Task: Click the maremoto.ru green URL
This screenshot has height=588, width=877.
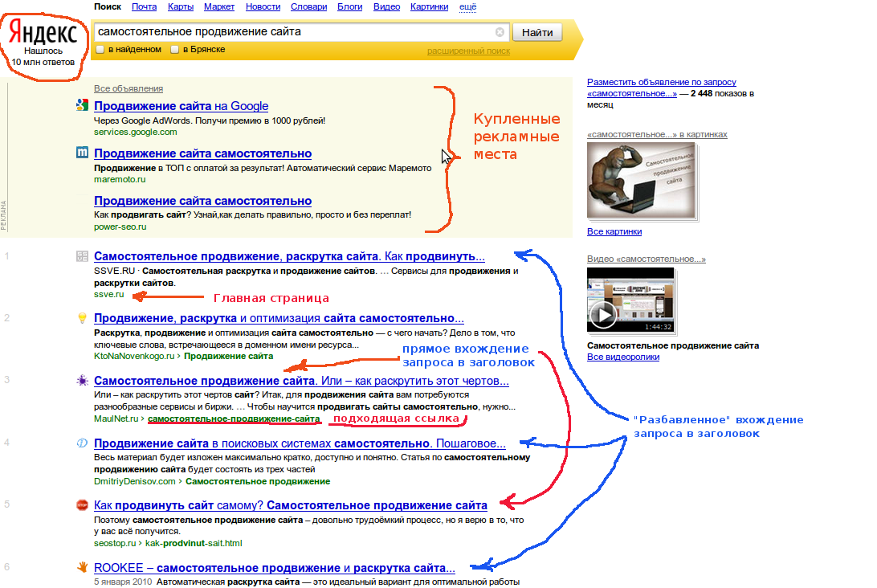Action: [x=120, y=180]
